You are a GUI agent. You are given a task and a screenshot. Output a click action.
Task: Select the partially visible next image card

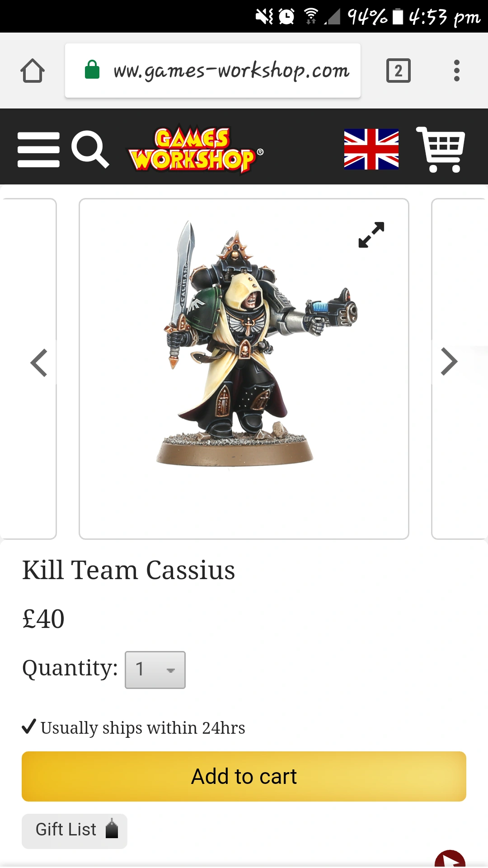460,368
